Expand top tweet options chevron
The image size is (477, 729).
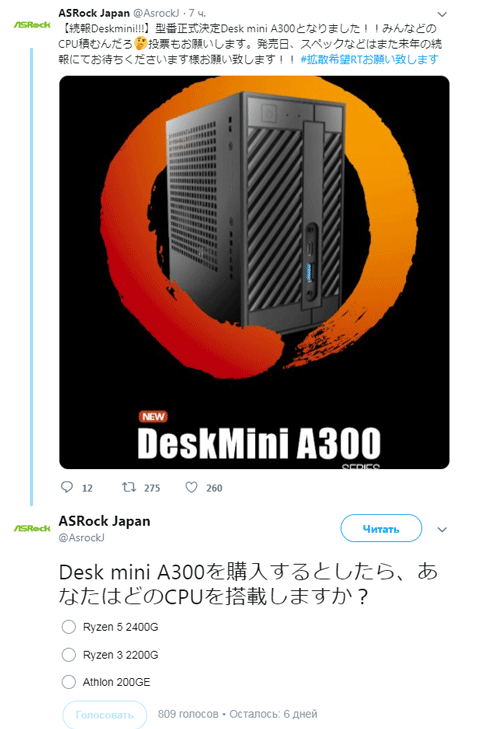442,14
